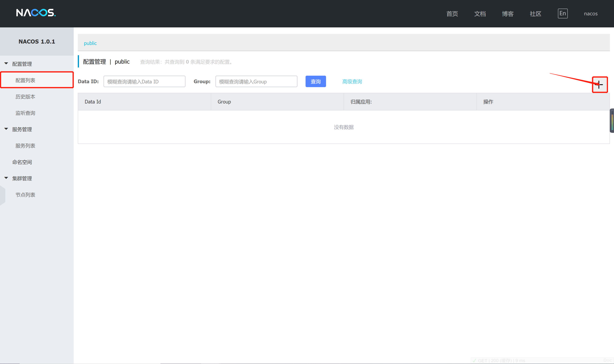Screen dimensions: 614x364
Task: Click the NACOS logo
Action: [36, 13]
